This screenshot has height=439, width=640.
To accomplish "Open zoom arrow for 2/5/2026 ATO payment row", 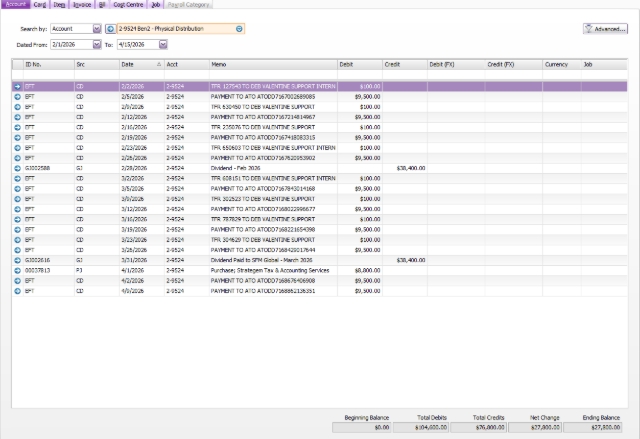I will pyautogui.click(x=17, y=97).
